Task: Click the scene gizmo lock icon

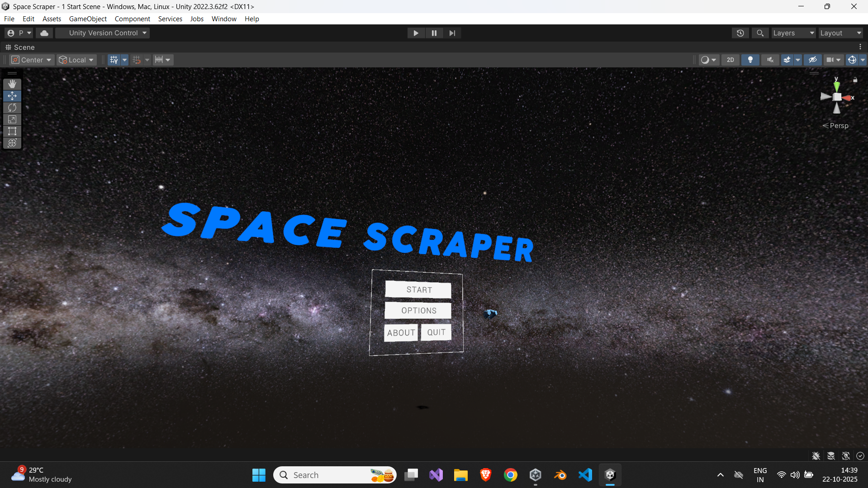Action: (855, 80)
